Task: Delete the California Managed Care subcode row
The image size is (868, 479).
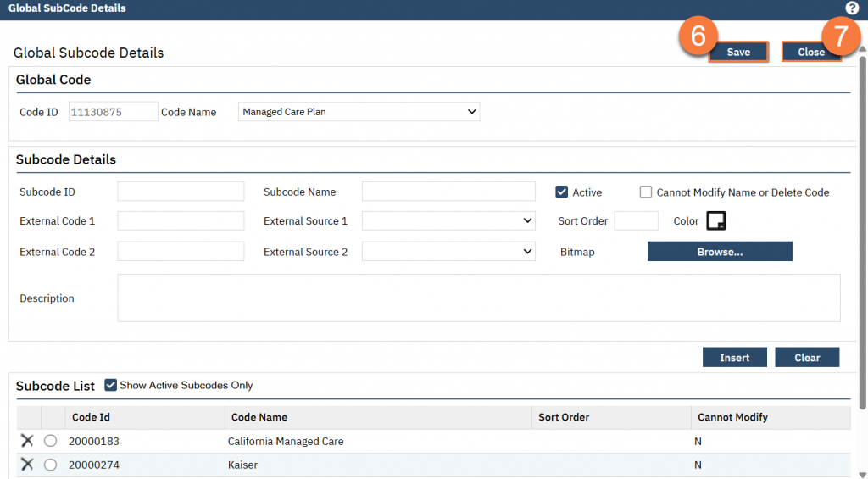Action: coord(27,441)
